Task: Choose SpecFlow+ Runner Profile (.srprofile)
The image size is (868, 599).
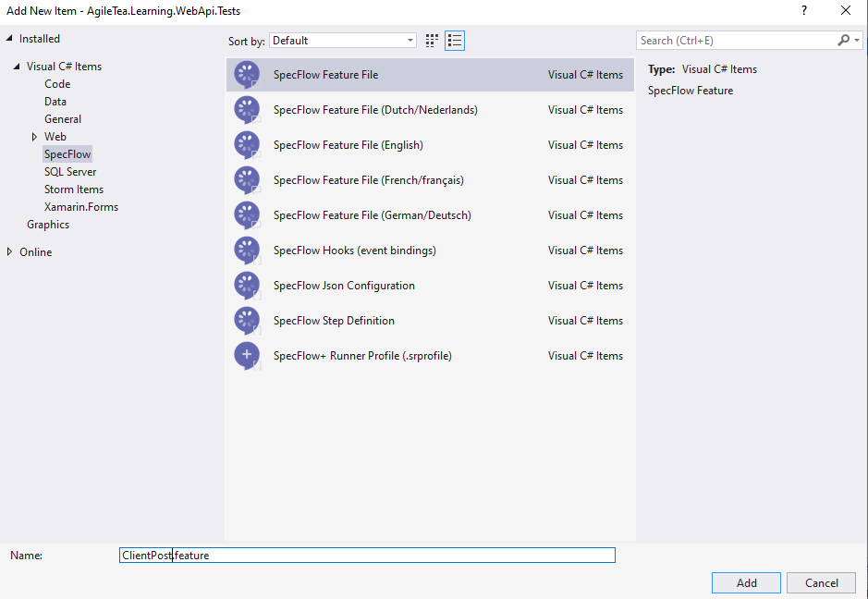Action: [430, 356]
